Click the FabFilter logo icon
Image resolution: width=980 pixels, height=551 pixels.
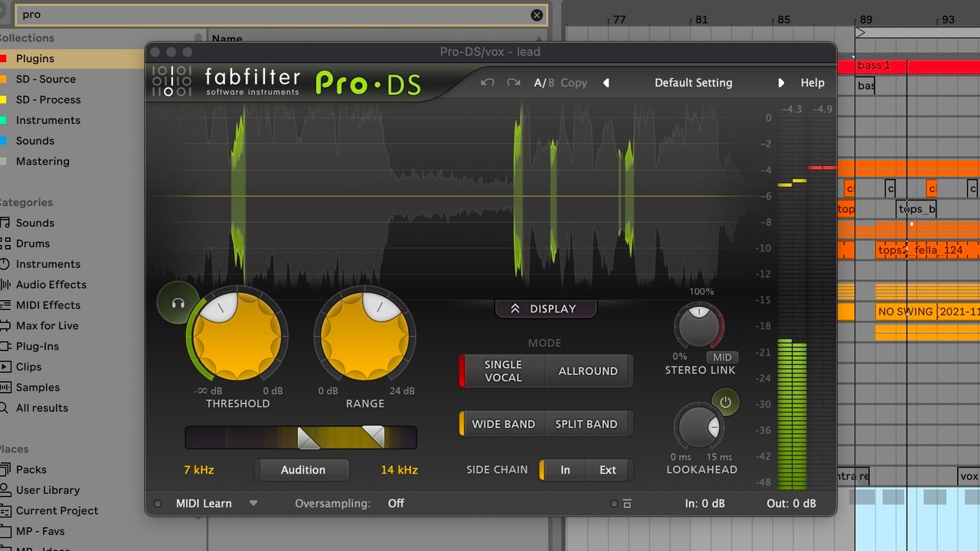(171, 82)
